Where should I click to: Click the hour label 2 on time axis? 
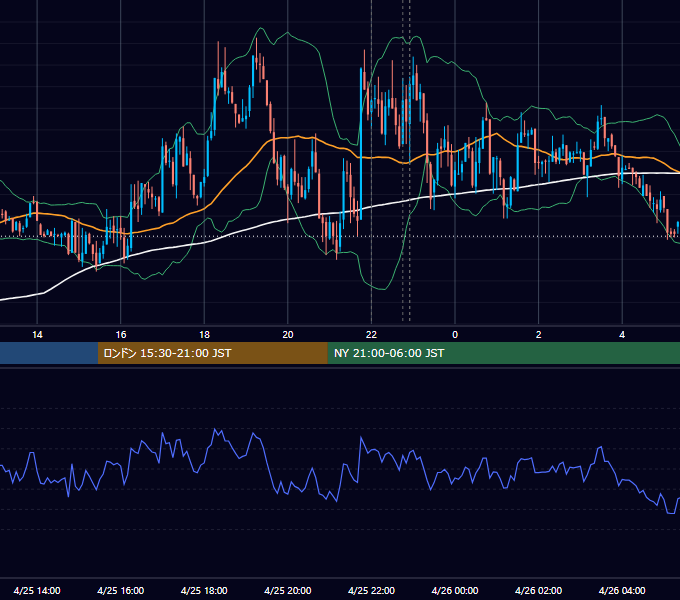point(539,335)
